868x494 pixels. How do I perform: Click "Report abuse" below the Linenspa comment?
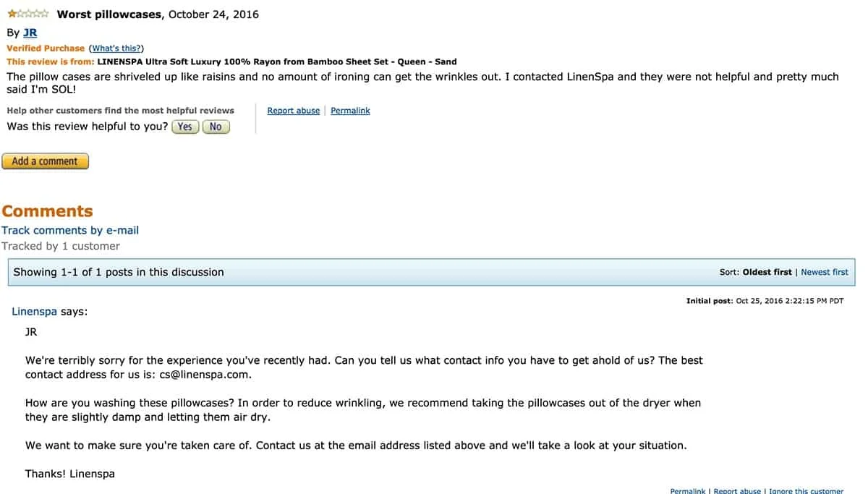coord(736,490)
